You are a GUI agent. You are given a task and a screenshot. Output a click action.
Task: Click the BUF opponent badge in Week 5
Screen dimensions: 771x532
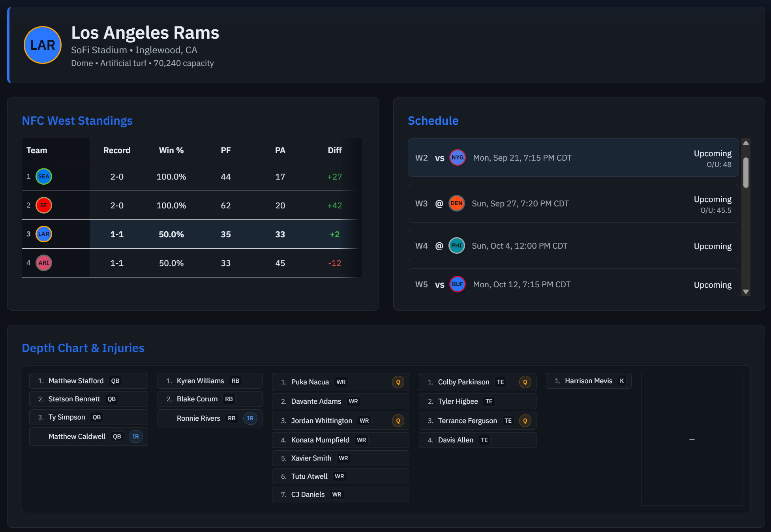458,284
